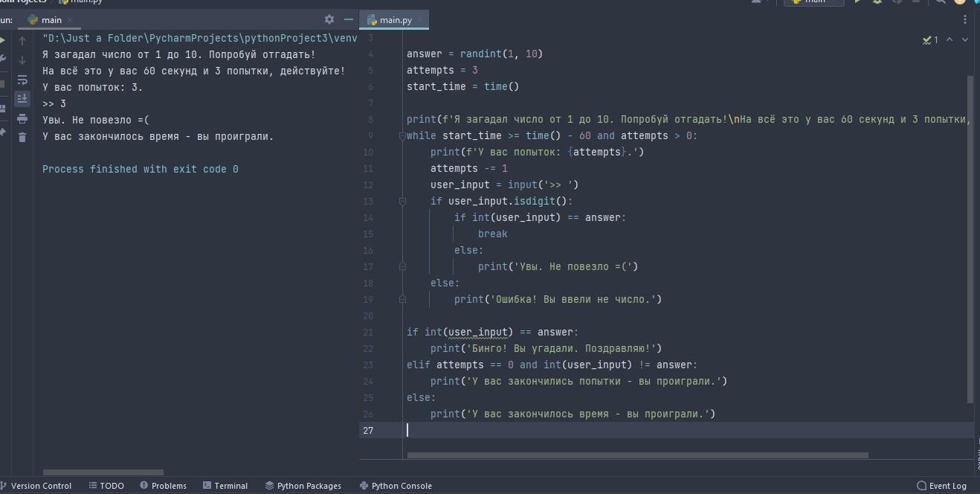Click the editor horizontal scrollbar

click(637, 455)
